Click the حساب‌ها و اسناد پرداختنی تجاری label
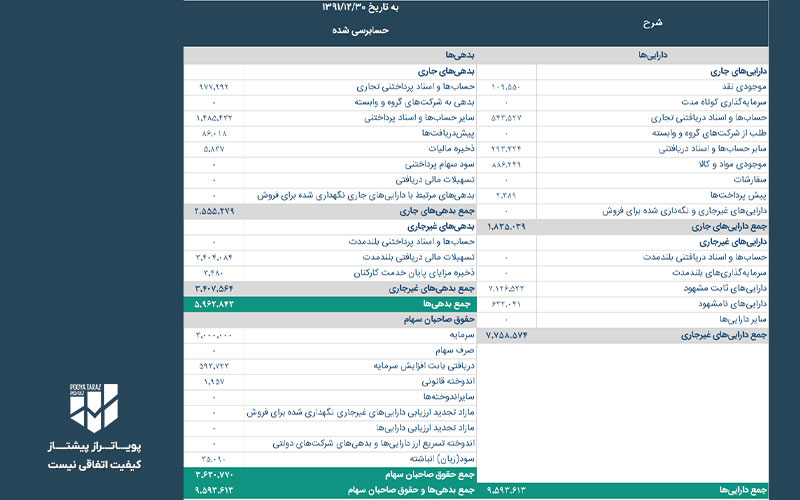Image resolution: width=800 pixels, height=500 pixels. tap(415, 87)
